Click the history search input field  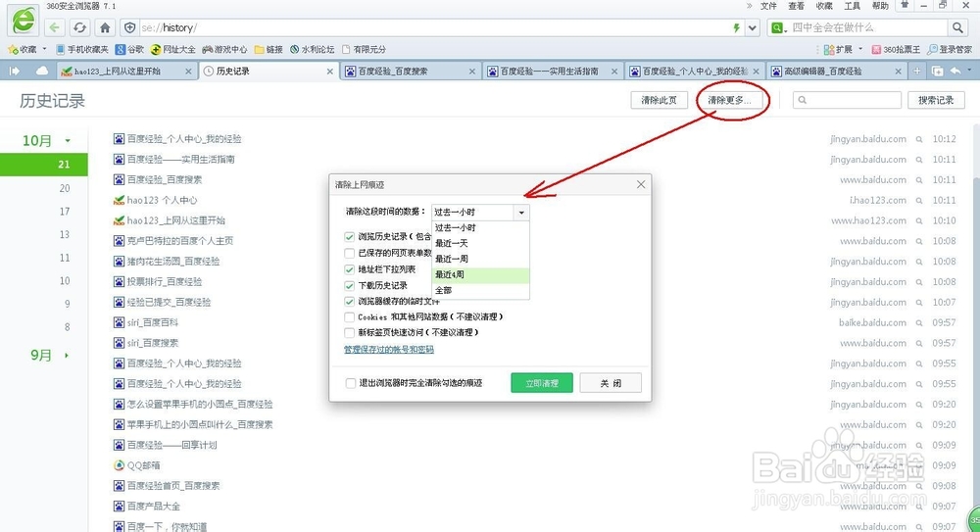[847, 100]
